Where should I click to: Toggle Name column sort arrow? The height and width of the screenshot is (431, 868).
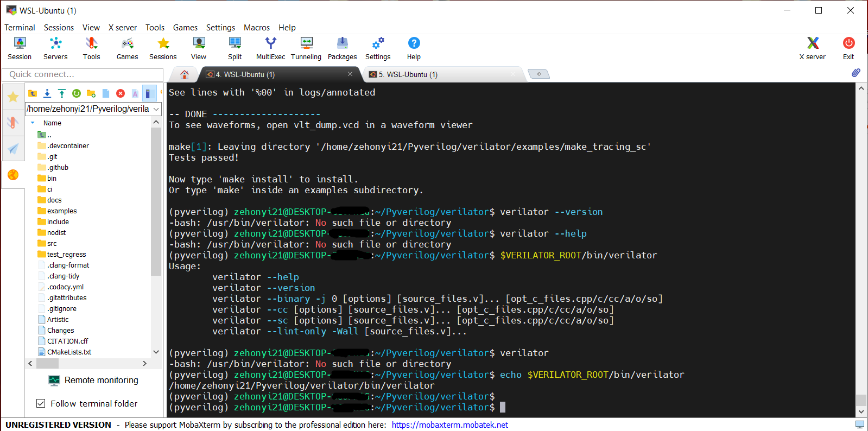[x=33, y=123]
